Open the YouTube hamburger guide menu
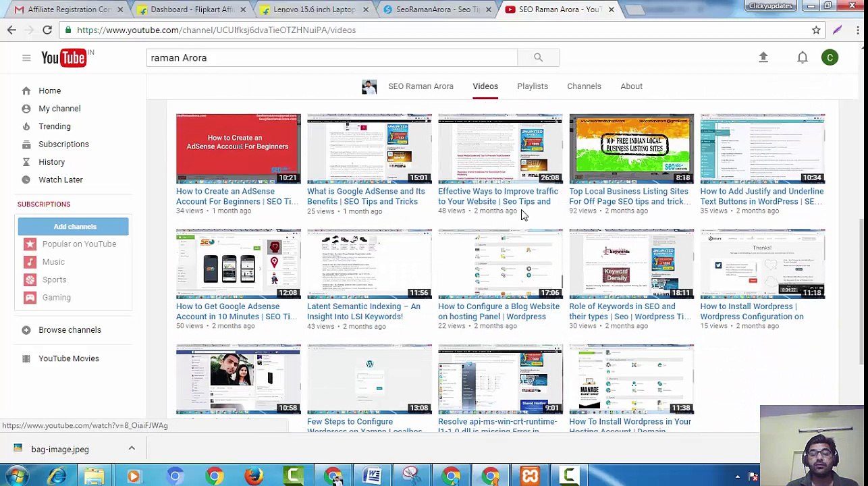This screenshot has height=486, width=868. click(26, 58)
